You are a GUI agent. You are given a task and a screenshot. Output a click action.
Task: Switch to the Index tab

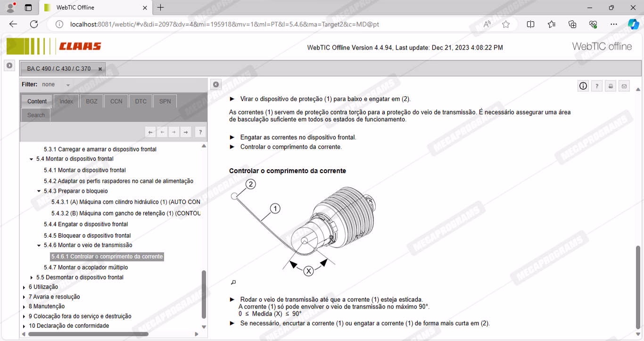tap(66, 101)
